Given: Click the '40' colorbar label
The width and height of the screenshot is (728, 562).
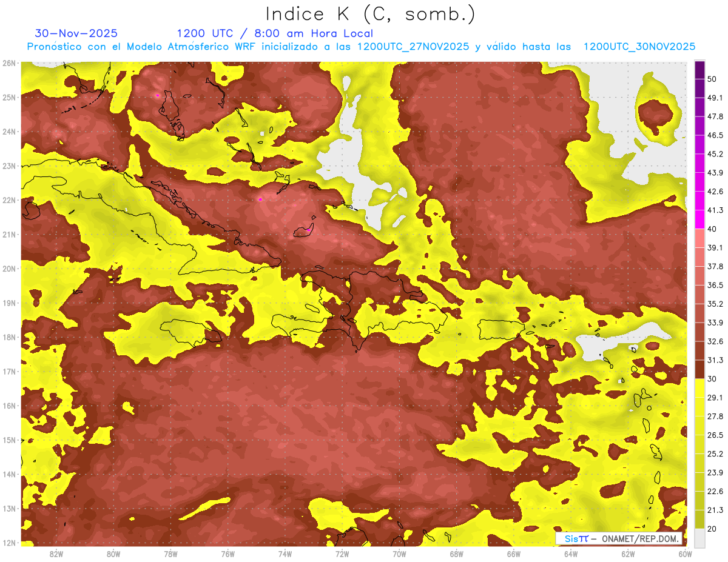Looking at the screenshot, I should [712, 229].
